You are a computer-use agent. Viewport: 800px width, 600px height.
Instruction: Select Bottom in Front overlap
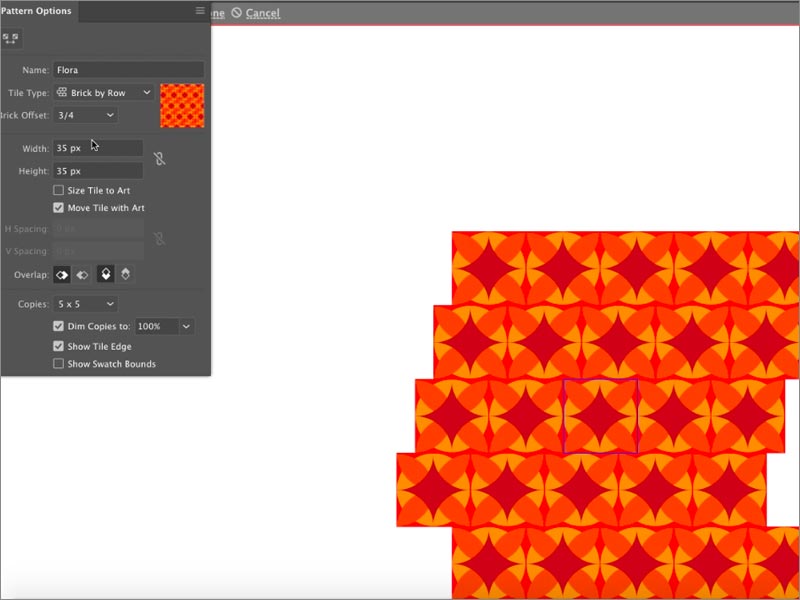pyautogui.click(x=126, y=274)
